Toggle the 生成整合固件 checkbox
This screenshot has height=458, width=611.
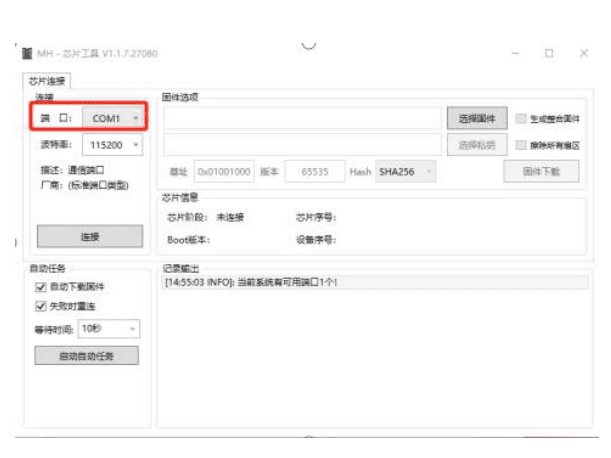pos(521,118)
